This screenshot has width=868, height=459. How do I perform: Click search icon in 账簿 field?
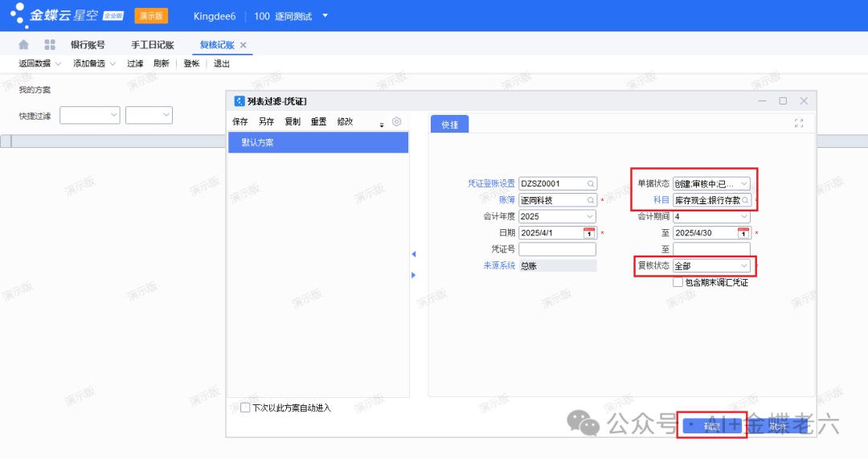591,200
